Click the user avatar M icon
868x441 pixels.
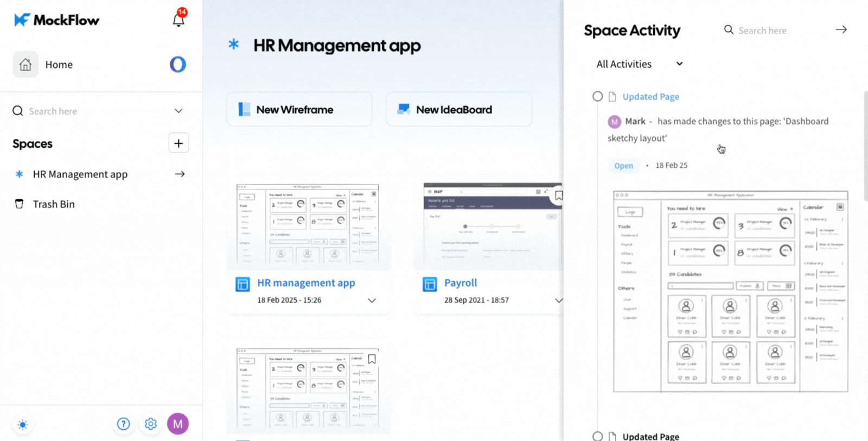(x=178, y=424)
